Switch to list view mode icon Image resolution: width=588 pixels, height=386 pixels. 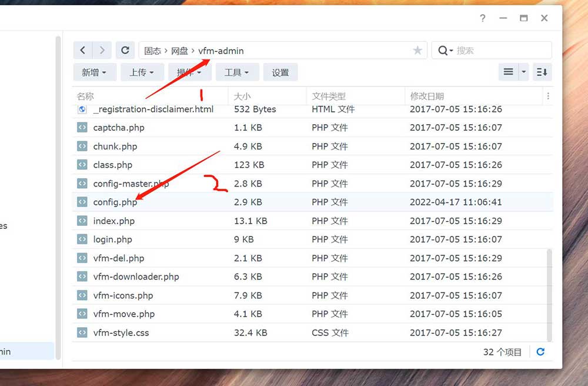coord(509,72)
